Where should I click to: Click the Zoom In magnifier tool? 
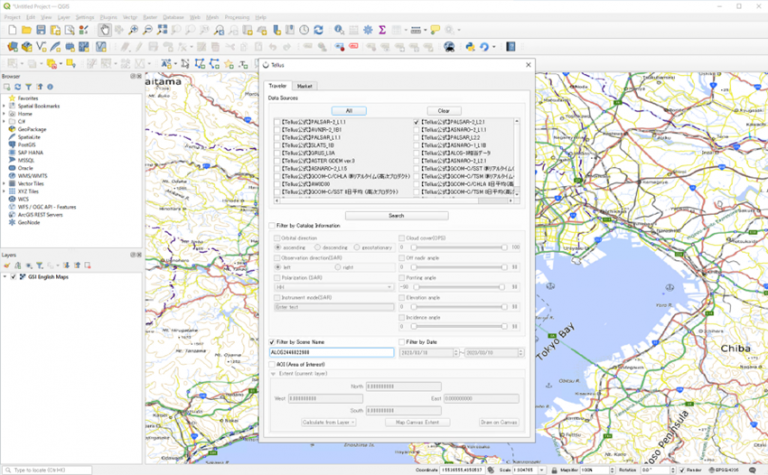[133, 30]
